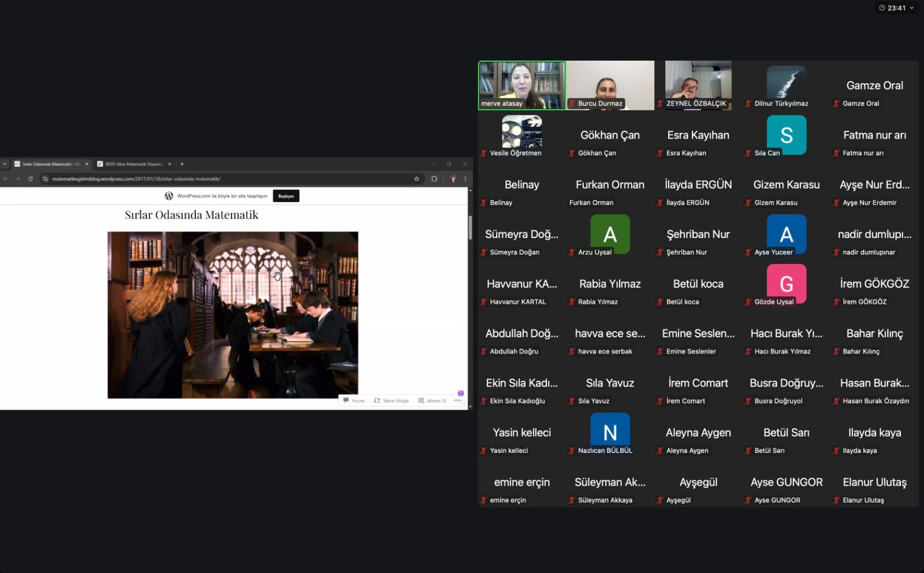Switch to the PDF Alice Matematik tab
The height and width of the screenshot is (573, 924).
point(133,164)
